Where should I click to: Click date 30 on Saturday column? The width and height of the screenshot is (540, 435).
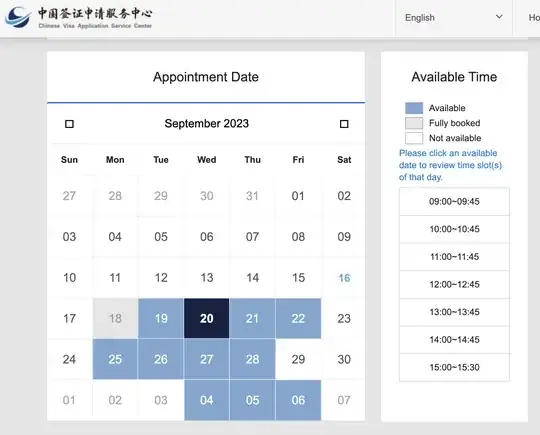[x=344, y=359]
